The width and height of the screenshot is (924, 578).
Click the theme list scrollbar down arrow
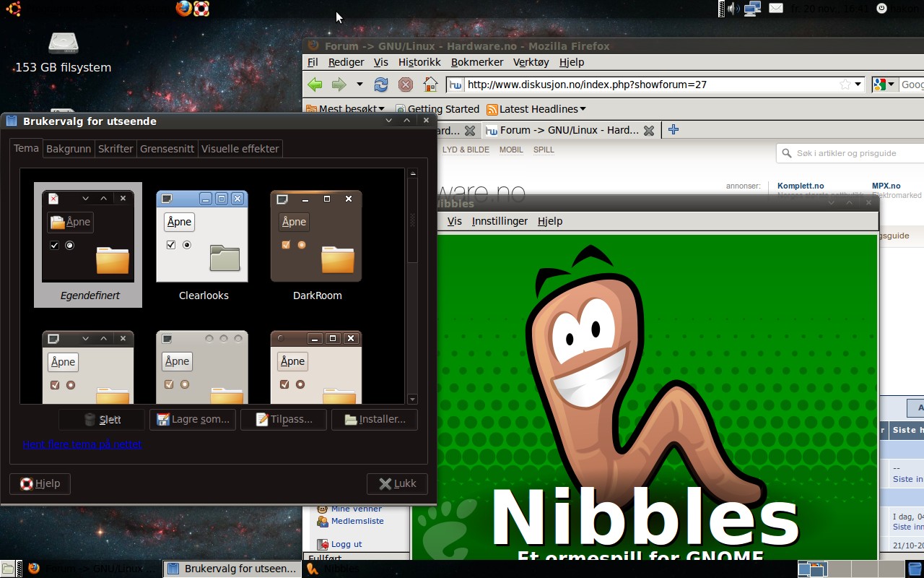[413, 399]
